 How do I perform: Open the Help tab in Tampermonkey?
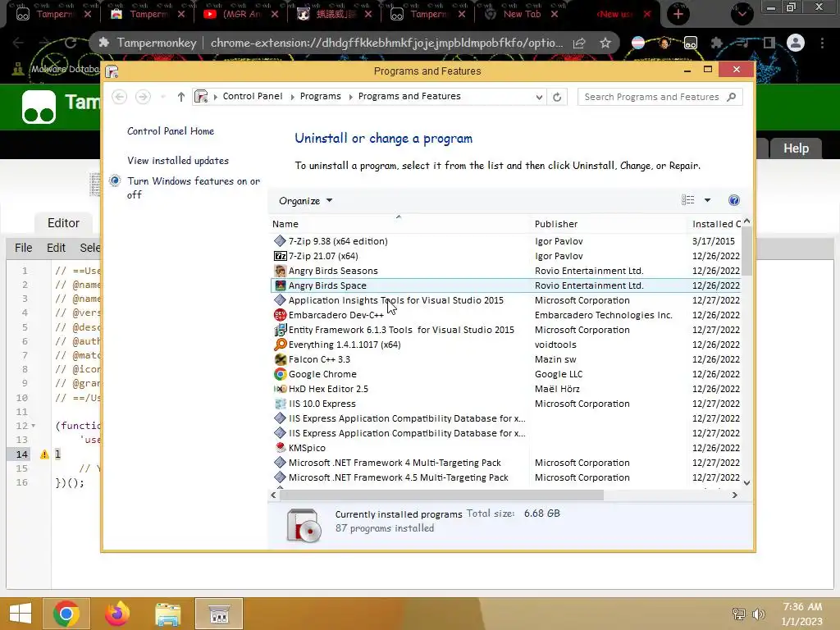point(796,148)
